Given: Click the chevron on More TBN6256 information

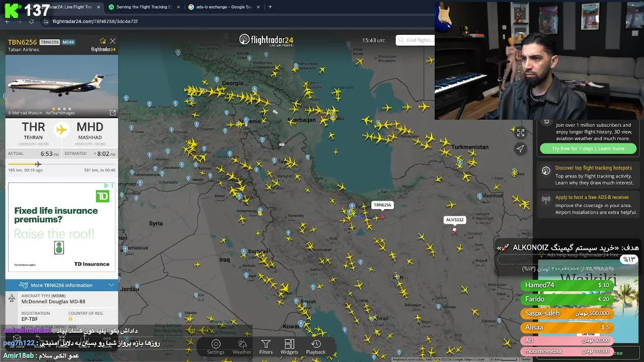Looking at the screenshot, I should point(111,285).
